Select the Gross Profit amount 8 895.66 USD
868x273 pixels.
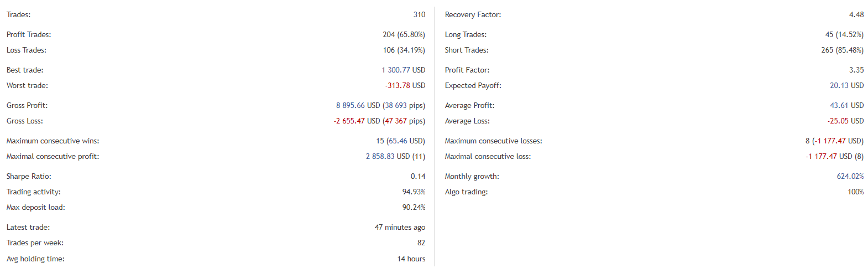[x=358, y=106]
